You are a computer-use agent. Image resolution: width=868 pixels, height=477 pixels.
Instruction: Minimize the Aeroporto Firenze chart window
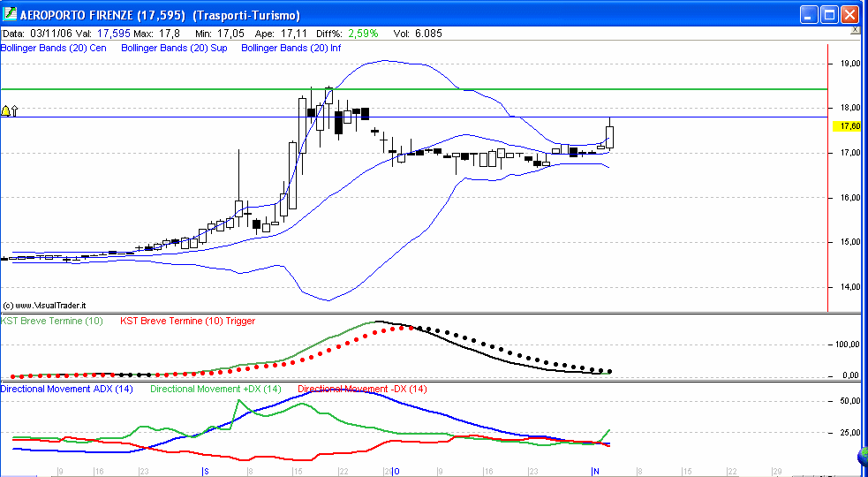[809, 15]
